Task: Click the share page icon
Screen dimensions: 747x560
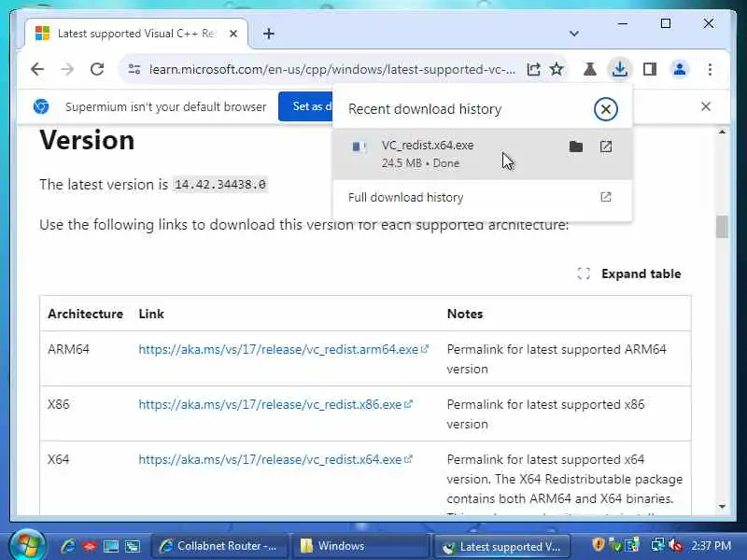Action: pyautogui.click(x=533, y=69)
